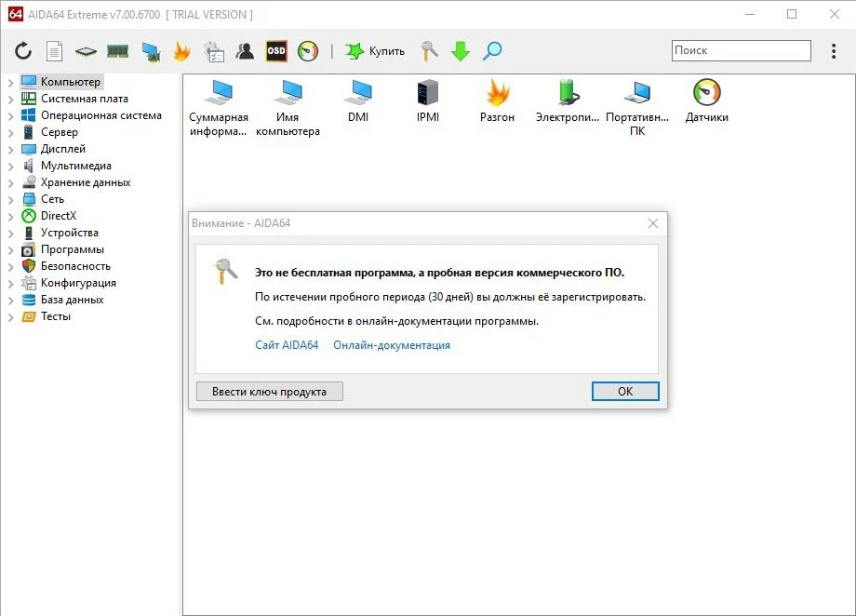Image resolution: width=856 pixels, height=616 pixels.
Task: Expand the Тесты node
Action: tap(10, 317)
